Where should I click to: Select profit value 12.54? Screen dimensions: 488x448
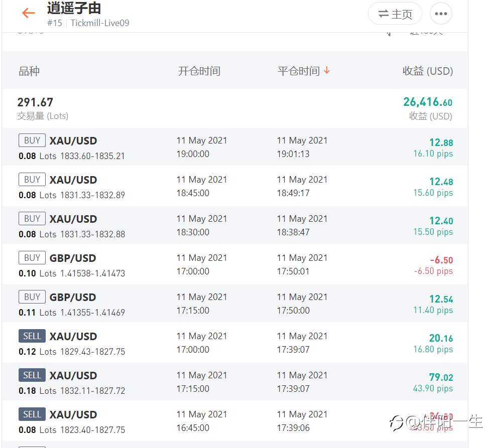click(441, 300)
